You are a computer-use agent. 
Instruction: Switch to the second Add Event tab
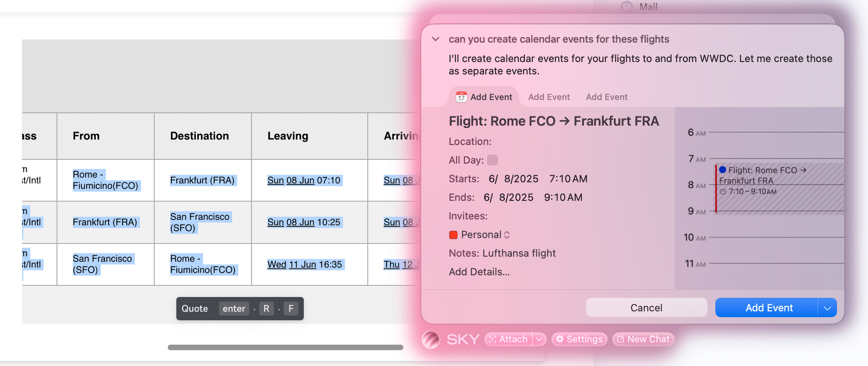click(549, 97)
